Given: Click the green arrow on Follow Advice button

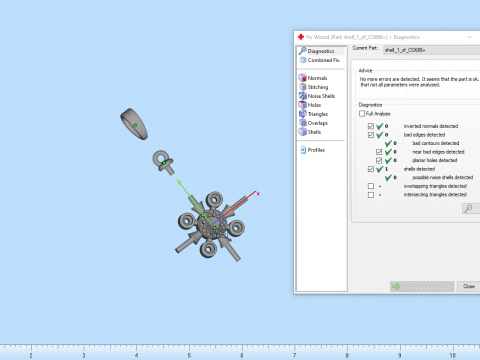Looking at the screenshot, I should pos(396,286).
